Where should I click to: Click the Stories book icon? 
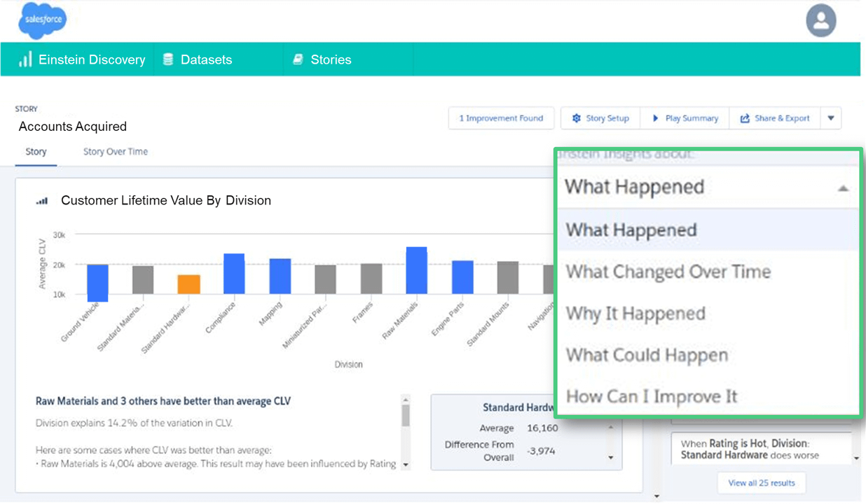298,59
